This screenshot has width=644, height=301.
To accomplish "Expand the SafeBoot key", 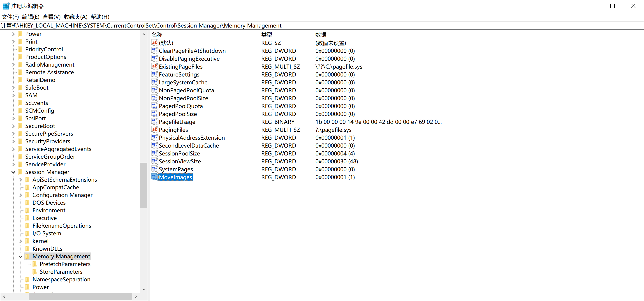I will 14,88.
